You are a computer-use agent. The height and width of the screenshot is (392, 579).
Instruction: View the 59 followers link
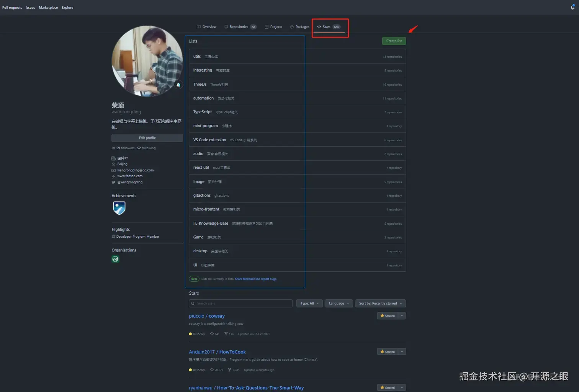126,148
